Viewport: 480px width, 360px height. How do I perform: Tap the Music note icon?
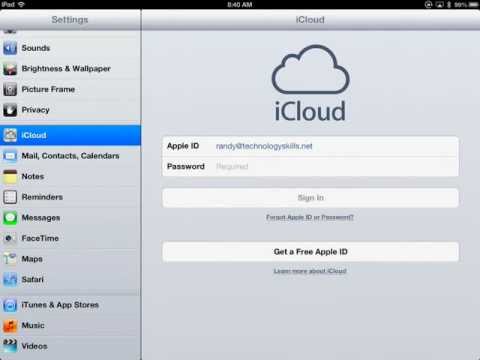coord(10,326)
